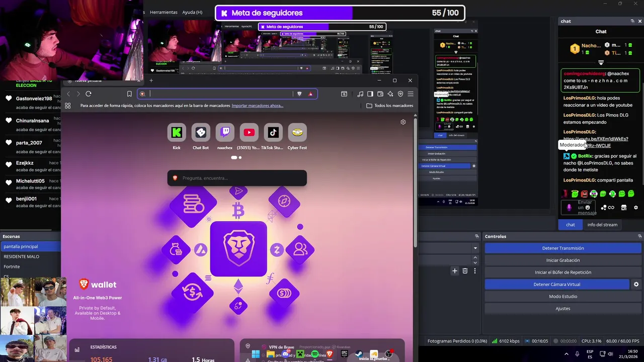
Task: Open virtual camera settings gear
Action: click(x=636, y=284)
